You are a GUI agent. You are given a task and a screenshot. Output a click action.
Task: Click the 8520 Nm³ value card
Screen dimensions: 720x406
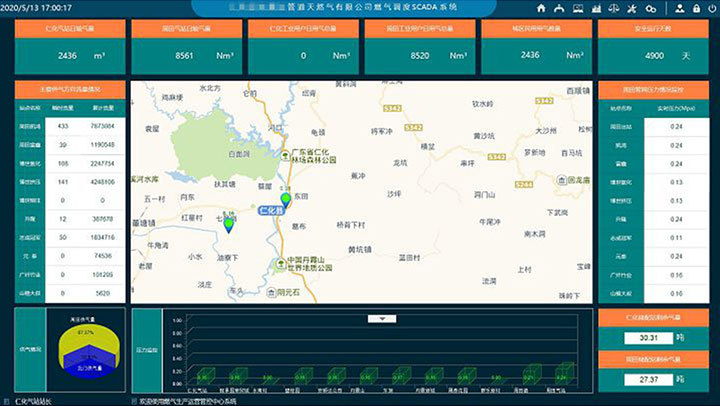pos(420,56)
